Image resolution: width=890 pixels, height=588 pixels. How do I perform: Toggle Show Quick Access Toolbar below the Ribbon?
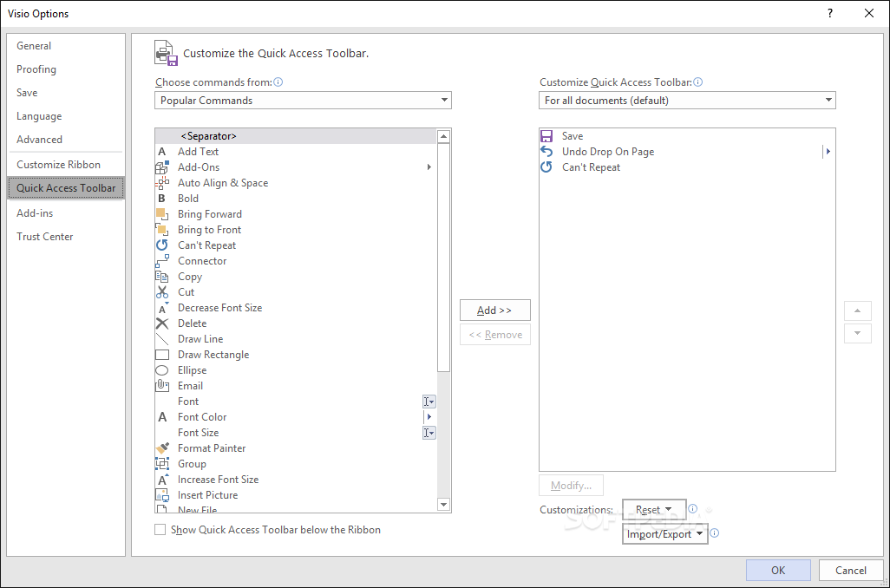click(160, 530)
